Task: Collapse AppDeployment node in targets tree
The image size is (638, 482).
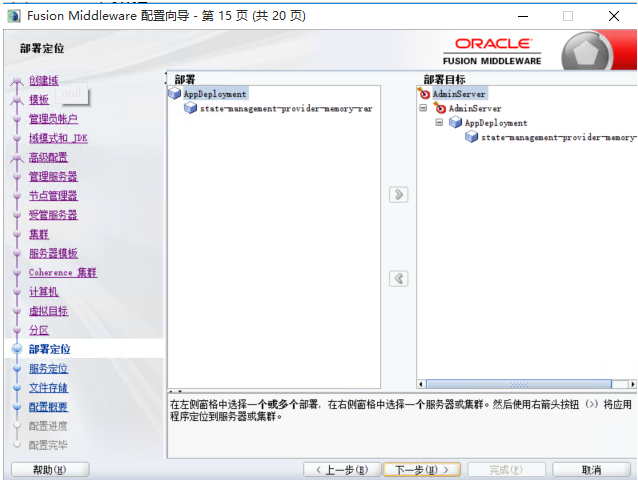Action: pos(439,122)
